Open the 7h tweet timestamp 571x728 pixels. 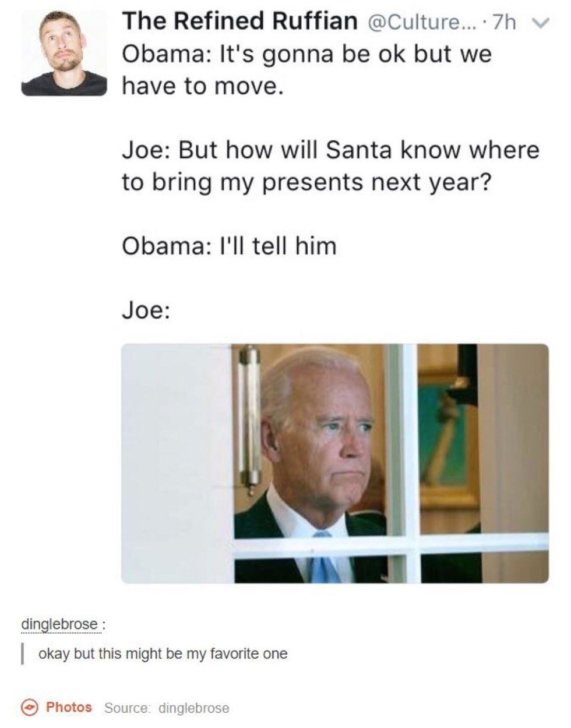505,22
